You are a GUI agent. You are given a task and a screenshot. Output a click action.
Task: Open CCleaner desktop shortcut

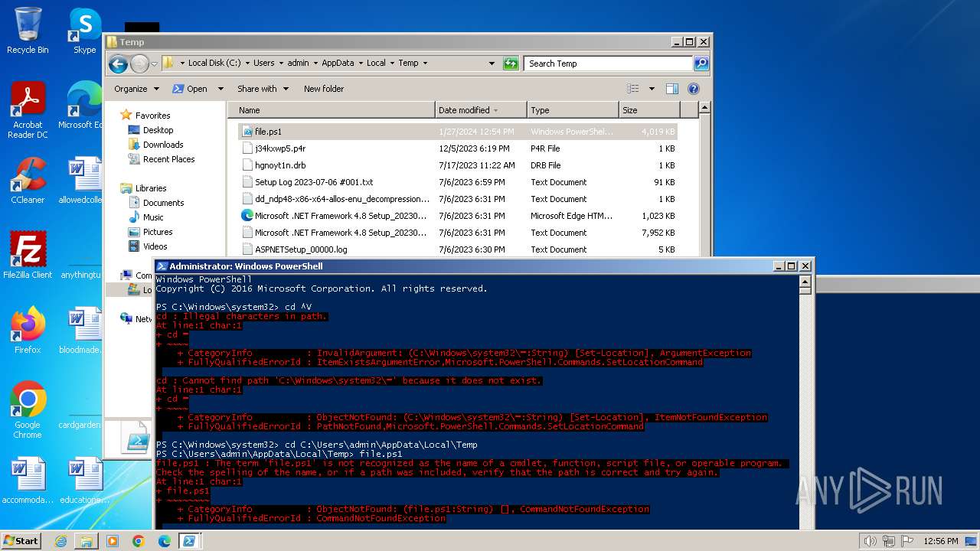coord(28,181)
